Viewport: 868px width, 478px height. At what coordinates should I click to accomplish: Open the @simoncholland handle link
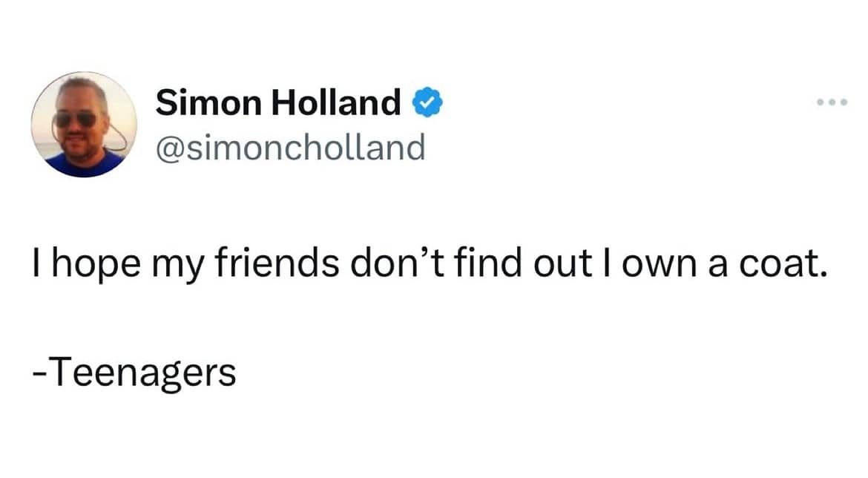[290, 146]
